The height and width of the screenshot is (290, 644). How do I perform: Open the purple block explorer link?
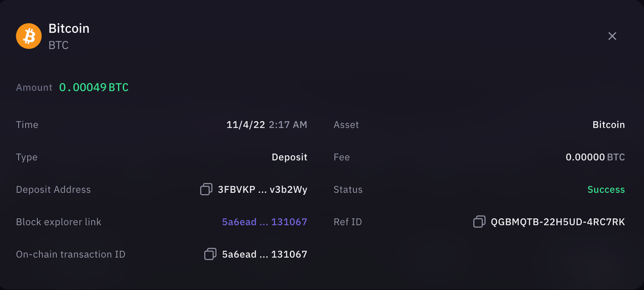265,222
